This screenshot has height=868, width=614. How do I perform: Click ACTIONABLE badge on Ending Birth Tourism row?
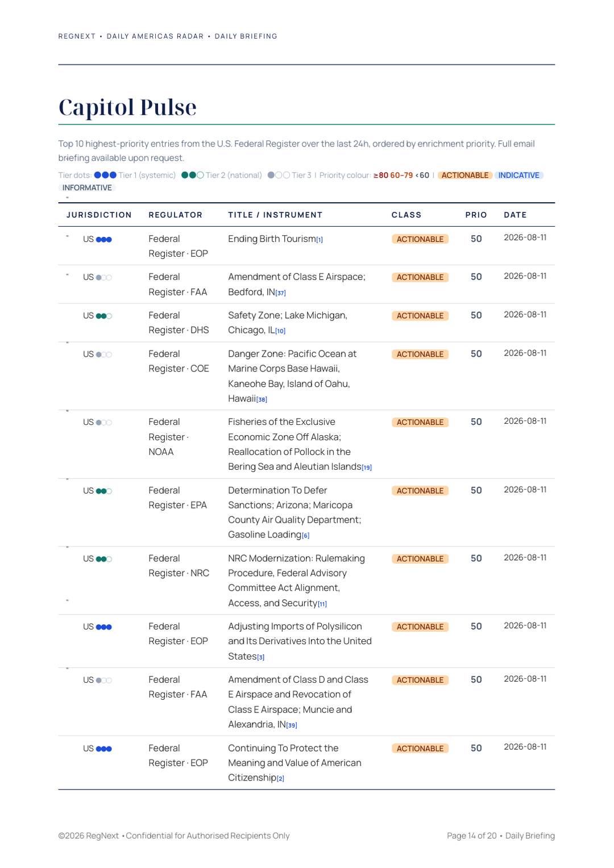coord(420,239)
